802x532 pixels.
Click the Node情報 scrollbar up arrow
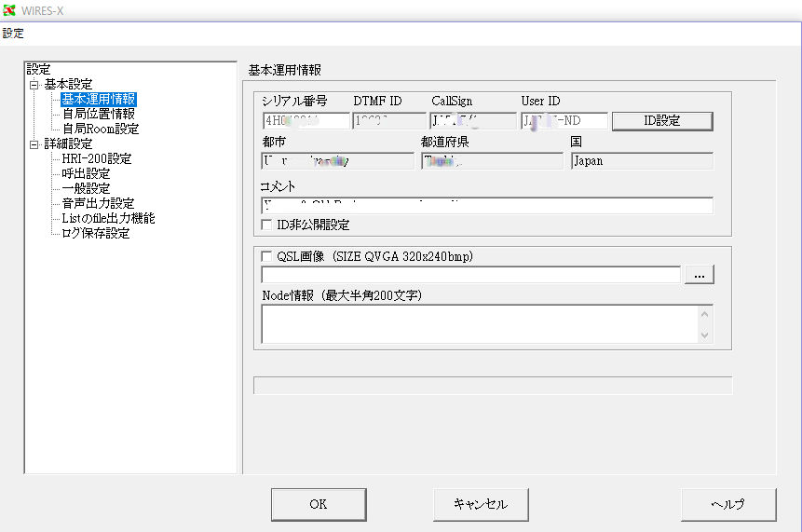coord(705,314)
